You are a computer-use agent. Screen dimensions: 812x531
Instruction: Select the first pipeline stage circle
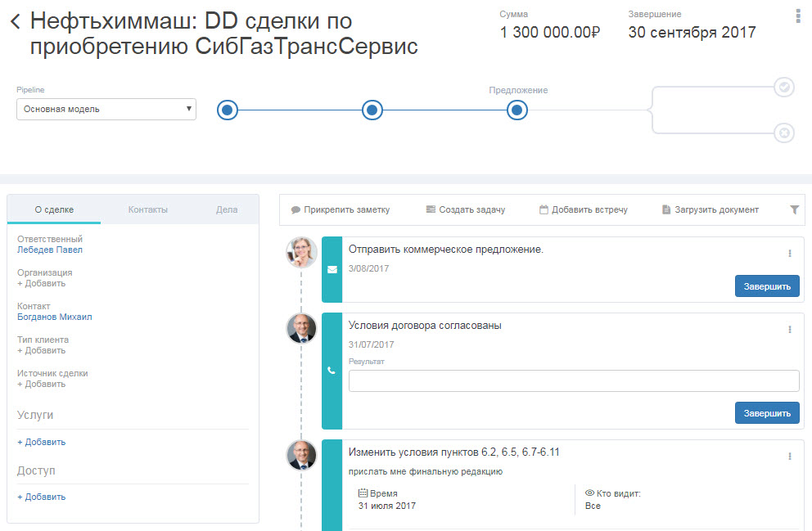point(228,110)
